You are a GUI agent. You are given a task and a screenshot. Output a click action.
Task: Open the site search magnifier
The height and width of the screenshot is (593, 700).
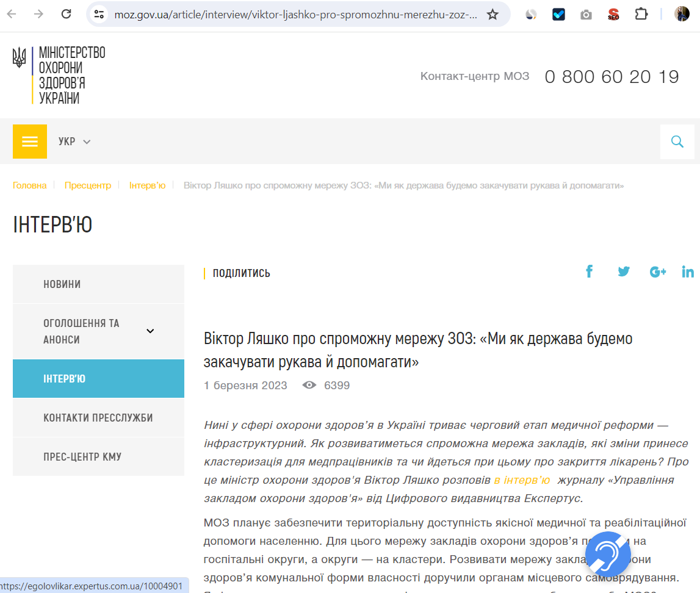click(677, 141)
